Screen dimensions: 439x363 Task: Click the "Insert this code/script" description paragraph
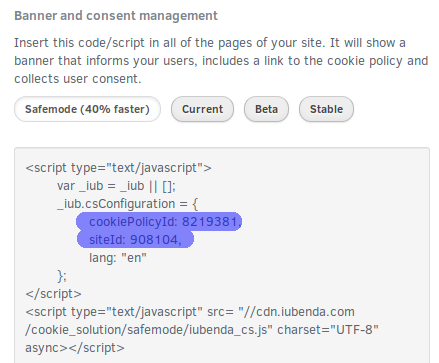coord(221,61)
